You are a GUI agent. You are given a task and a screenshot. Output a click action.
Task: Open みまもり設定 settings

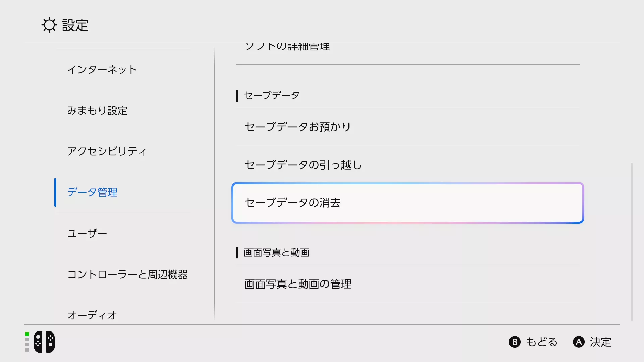98,111
